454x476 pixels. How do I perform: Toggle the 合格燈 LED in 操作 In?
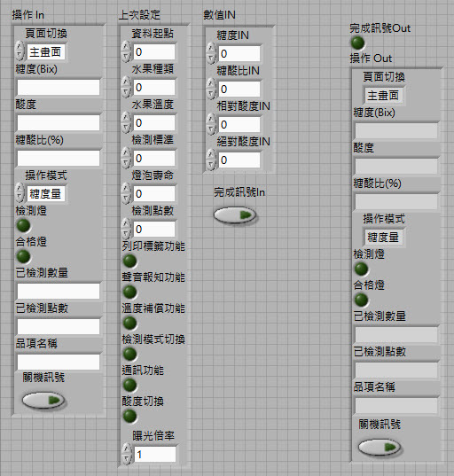pyautogui.click(x=23, y=256)
